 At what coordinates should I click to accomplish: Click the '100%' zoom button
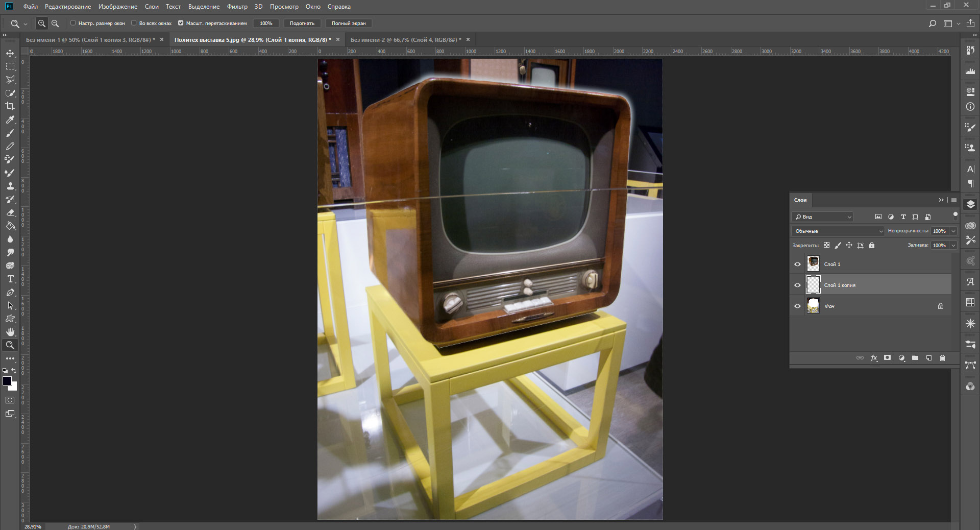pos(266,23)
